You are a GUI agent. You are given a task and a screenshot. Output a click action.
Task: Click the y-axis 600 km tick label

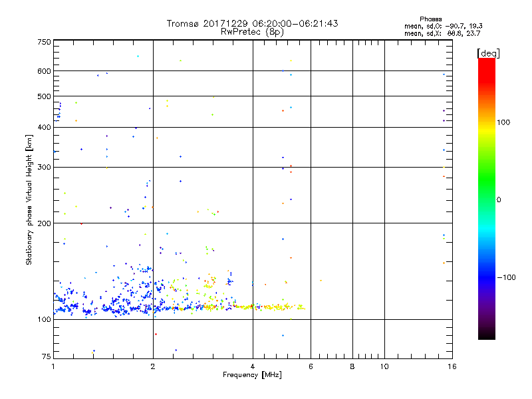44,71
